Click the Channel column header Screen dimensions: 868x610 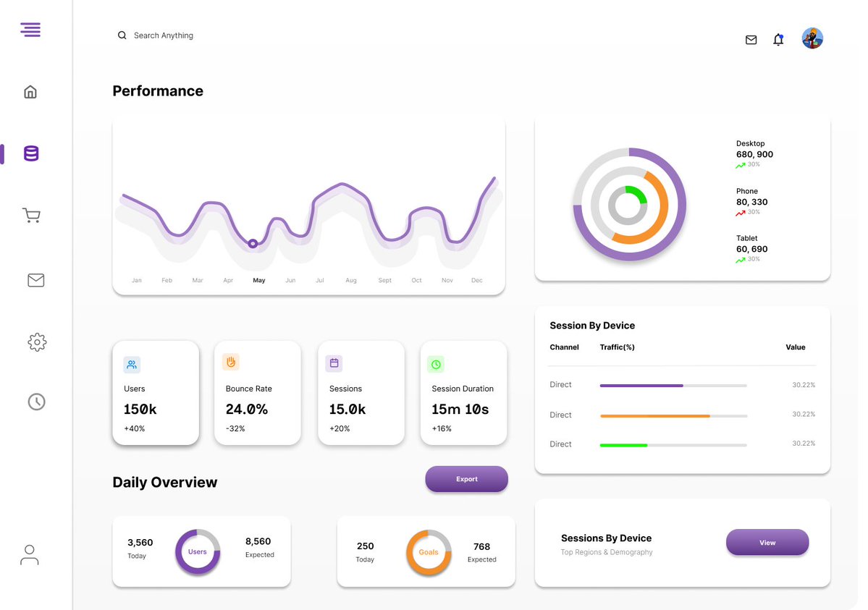tap(564, 347)
